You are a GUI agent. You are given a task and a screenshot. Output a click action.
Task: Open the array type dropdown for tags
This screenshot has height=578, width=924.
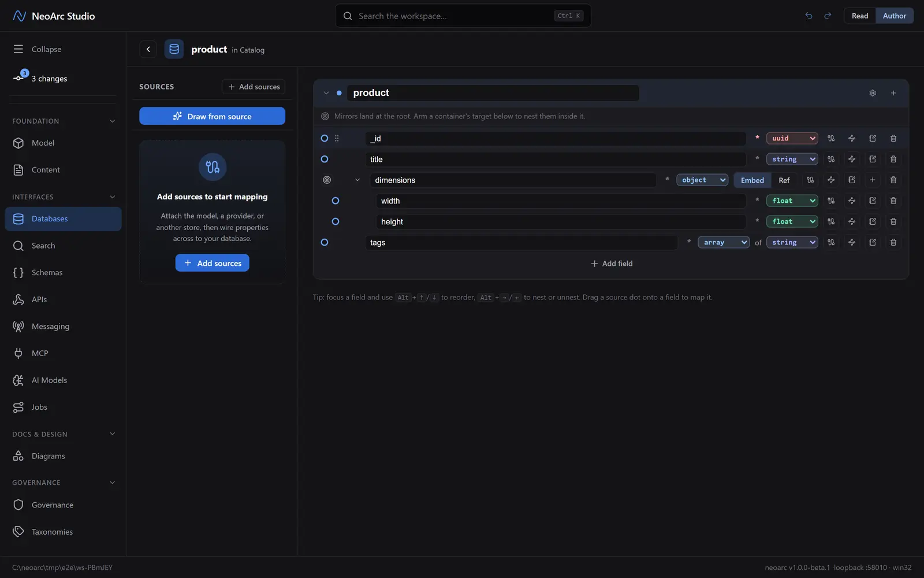click(x=724, y=242)
